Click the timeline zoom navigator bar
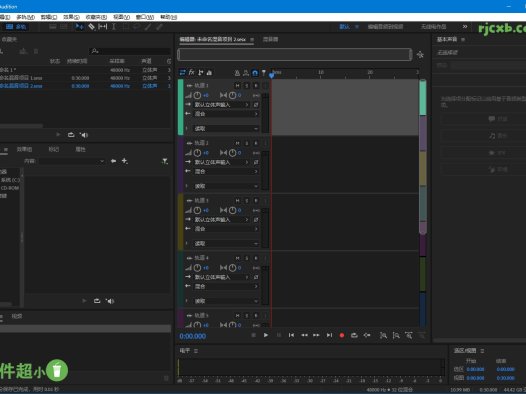Screen dimensions: 526x394 [295, 54]
